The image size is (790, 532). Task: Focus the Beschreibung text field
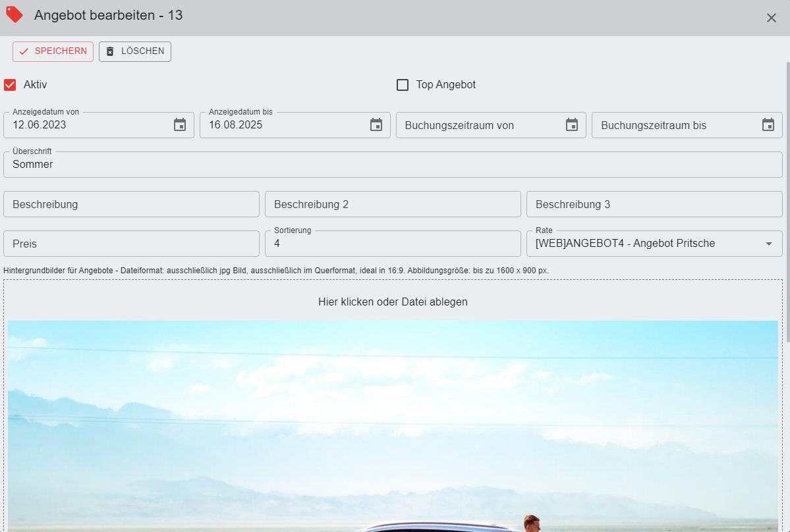131,204
